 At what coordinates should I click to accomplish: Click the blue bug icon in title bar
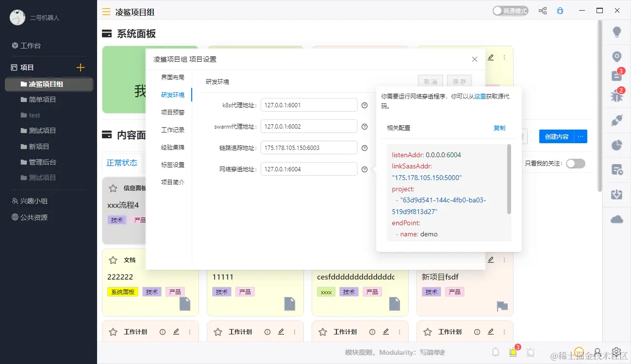tap(560, 11)
